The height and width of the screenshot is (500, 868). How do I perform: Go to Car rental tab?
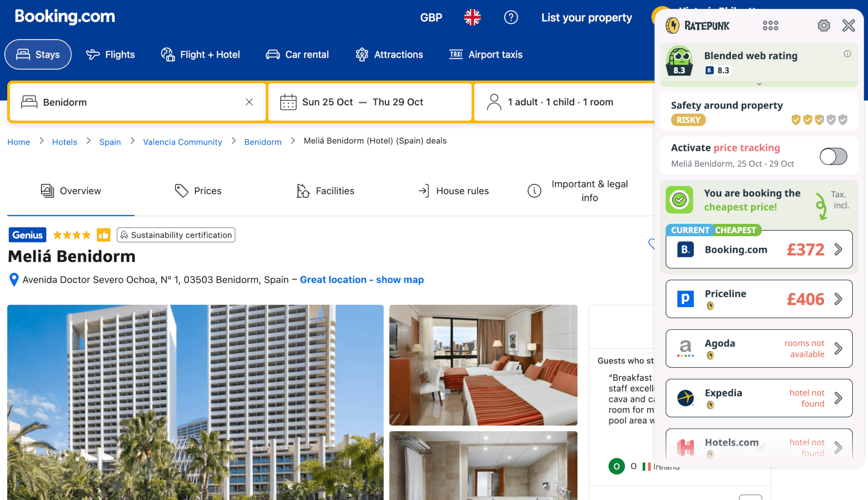(x=297, y=54)
